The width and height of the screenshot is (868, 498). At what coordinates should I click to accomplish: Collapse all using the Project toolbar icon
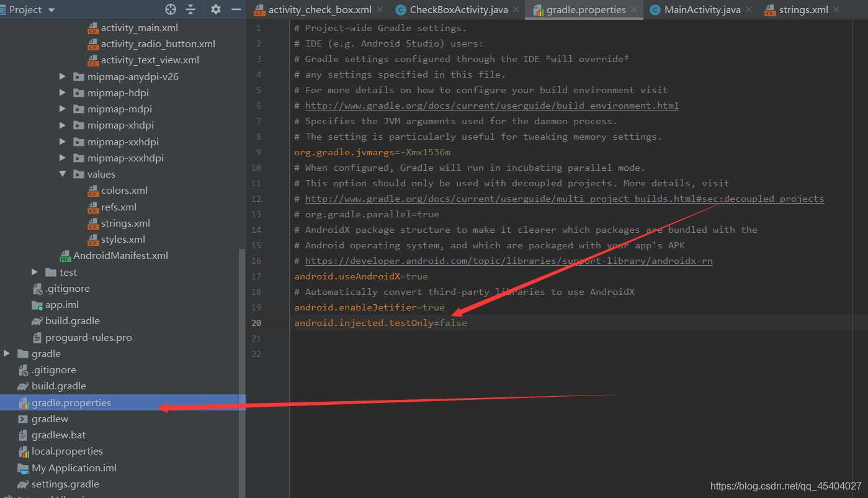pyautogui.click(x=190, y=9)
